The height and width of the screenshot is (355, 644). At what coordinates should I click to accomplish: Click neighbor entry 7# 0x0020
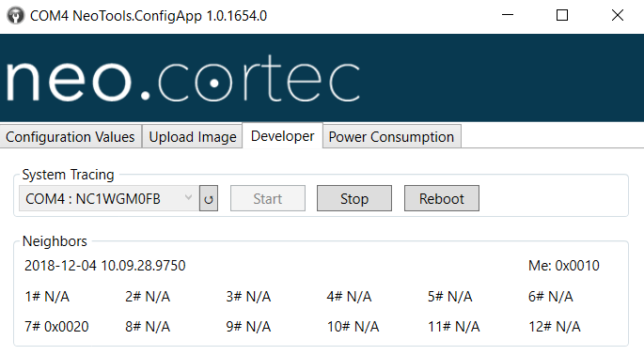click(x=56, y=327)
